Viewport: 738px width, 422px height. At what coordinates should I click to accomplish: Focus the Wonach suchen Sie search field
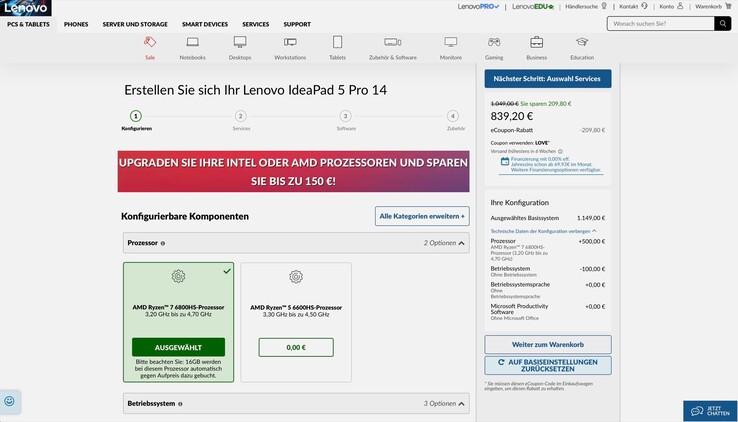(661, 24)
